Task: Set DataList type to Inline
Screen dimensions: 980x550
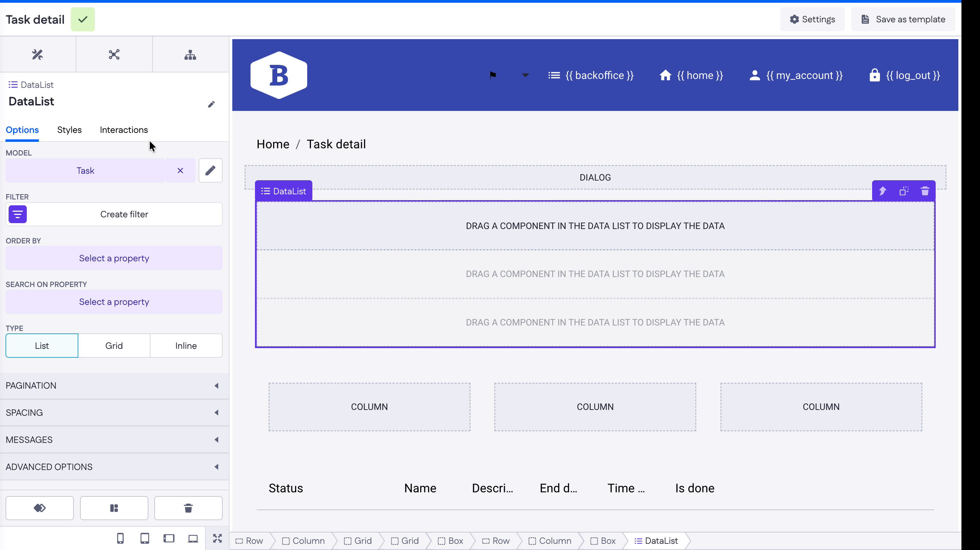Action: click(x=186, y=345)
